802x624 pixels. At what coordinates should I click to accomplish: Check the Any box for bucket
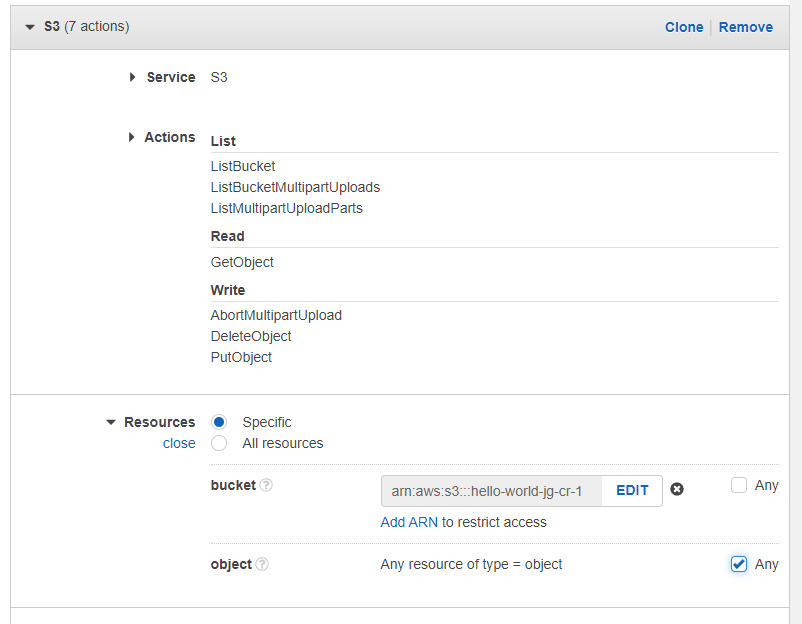coord(739,485)
